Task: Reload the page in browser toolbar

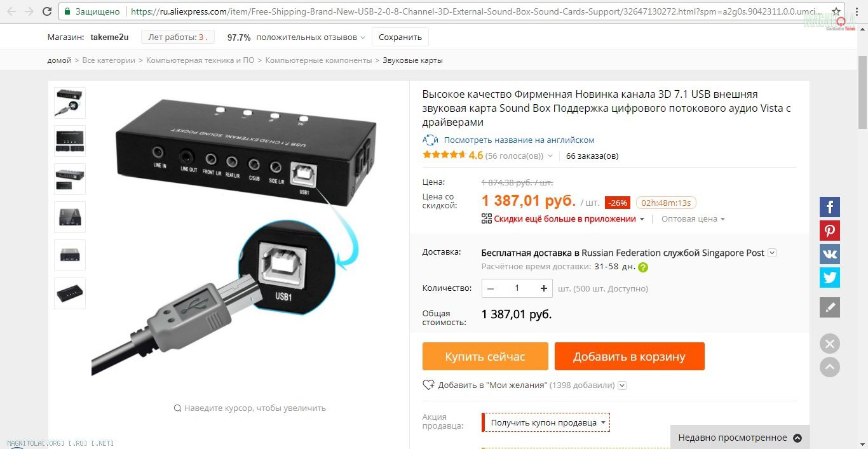Action: coord(47,11)
